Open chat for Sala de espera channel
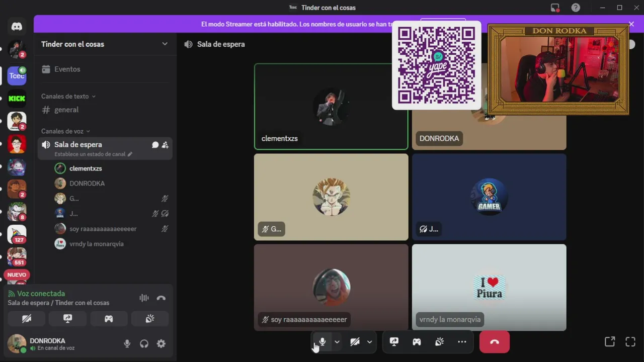 [155, 145]
